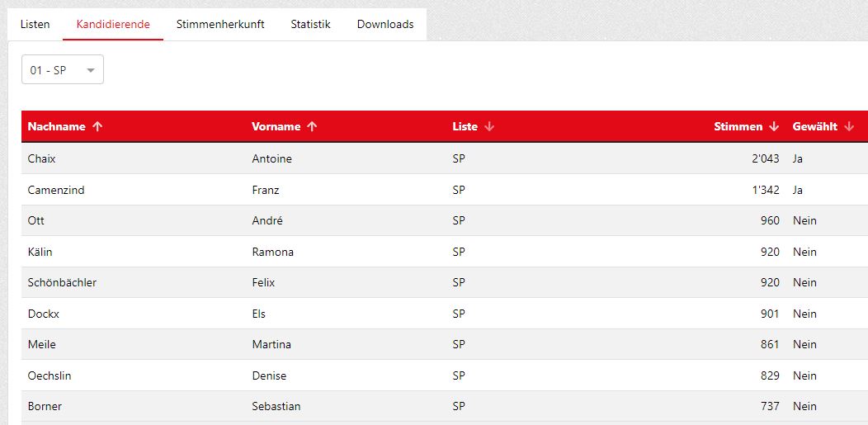Open the Kandidierende tab
Viewport: 868px width, 425px height.
click(113, 25)
